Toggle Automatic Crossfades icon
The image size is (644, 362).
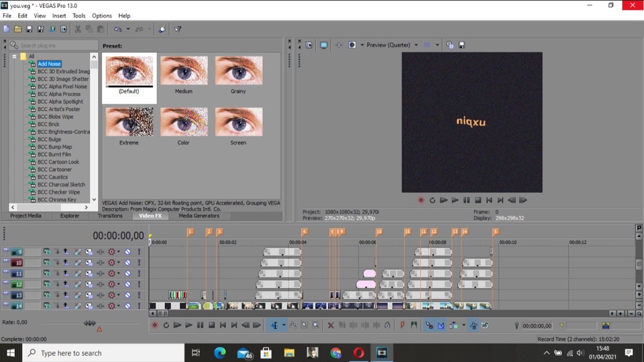[441, 326]
